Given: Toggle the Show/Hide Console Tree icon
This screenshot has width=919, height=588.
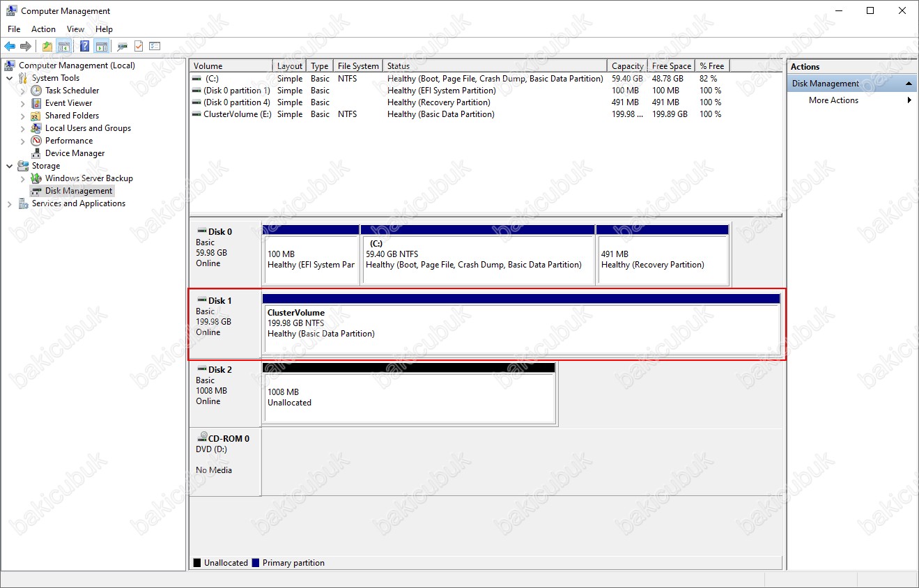Looking at the screenshot, I should [63, 47].
